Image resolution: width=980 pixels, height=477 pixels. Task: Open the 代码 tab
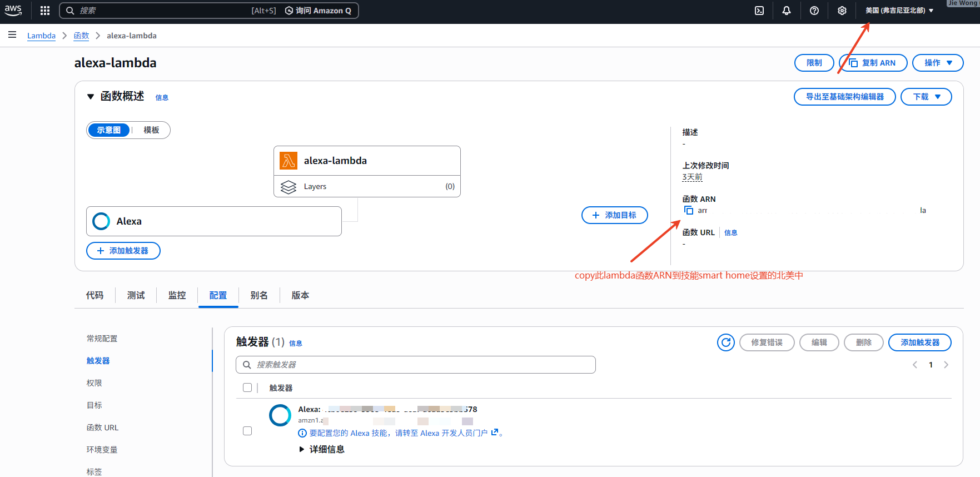pos(94,295)
